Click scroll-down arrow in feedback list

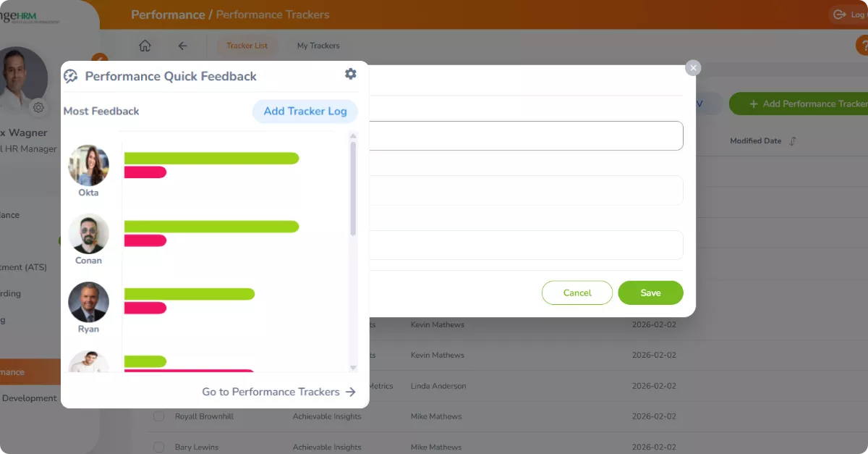click(353, 368)
